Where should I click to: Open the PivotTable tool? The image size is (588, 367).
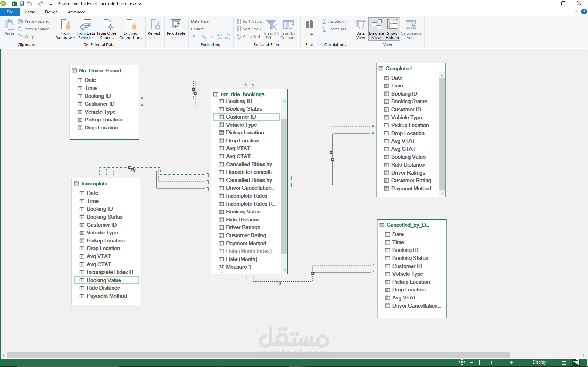[176, 29]
